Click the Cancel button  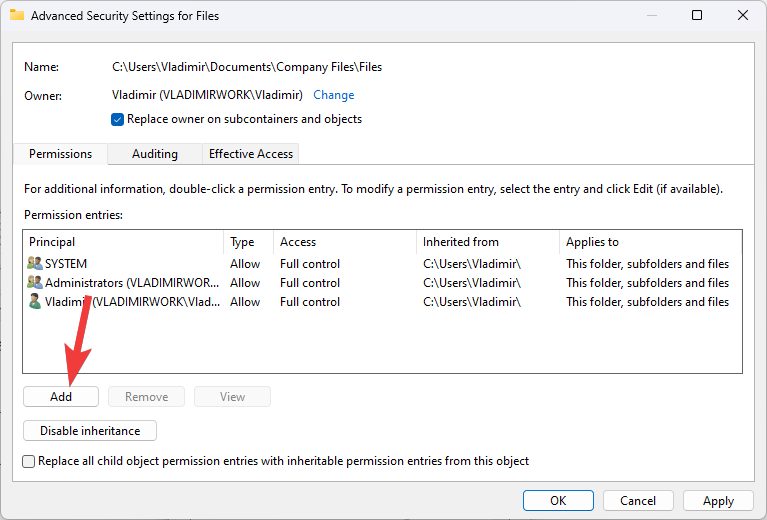(638, 500)
